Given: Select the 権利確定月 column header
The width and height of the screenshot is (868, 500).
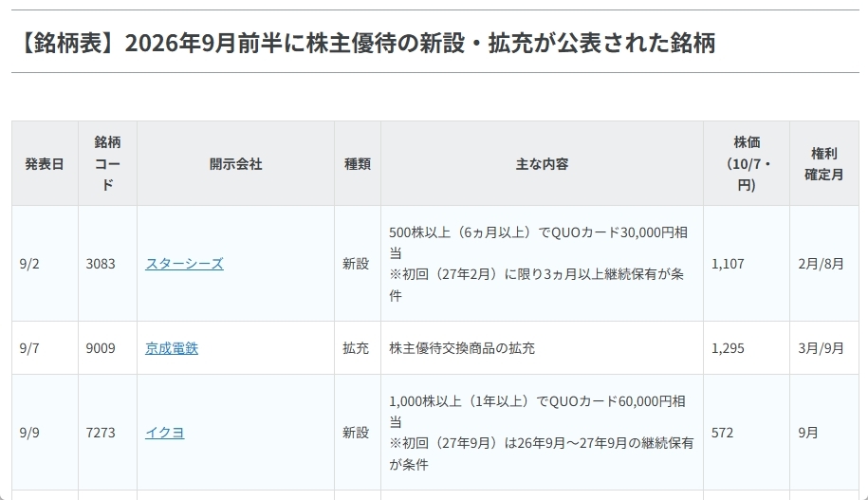Looking at the screenshot, I should coord(823,163).
